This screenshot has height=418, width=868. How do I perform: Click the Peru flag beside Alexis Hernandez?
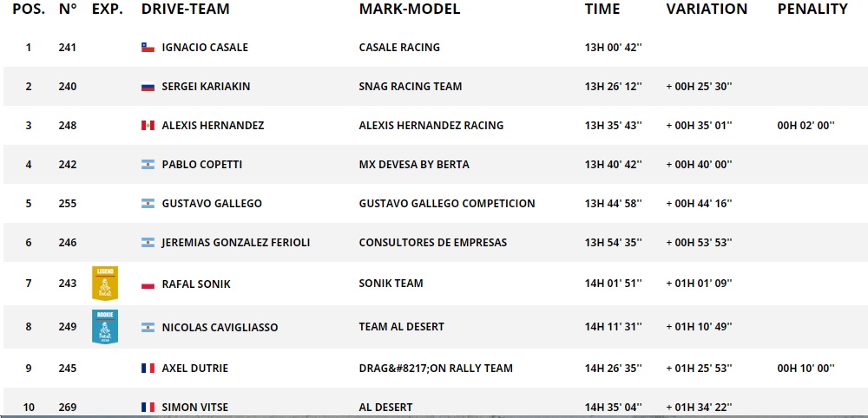(148, 126)
